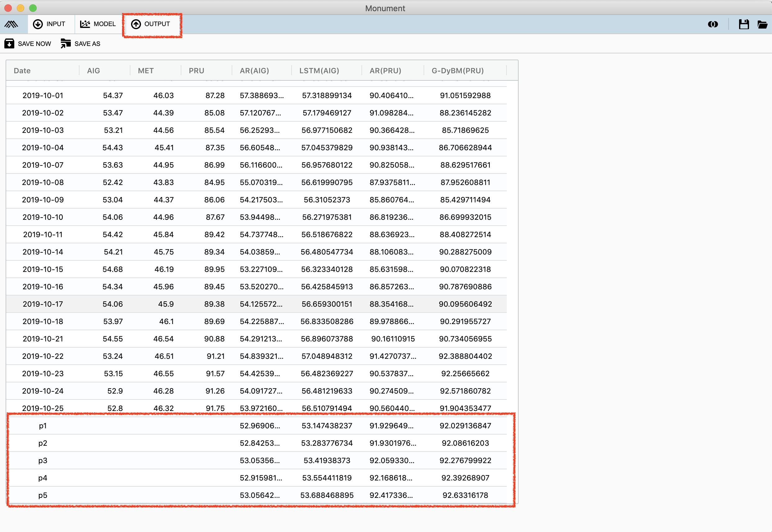Click the Monument logo icon
The width and height of the screenshot is (772, 532).
tap(11, 24)
